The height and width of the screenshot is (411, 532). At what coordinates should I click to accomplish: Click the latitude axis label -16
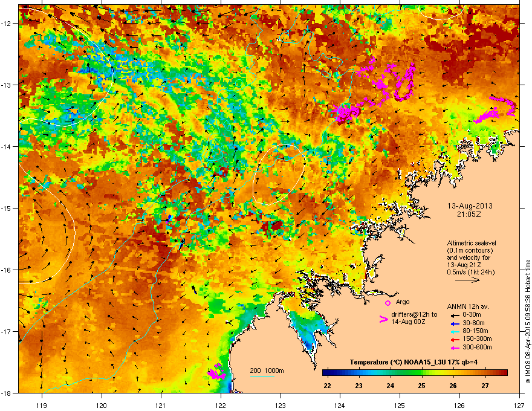pyautogui.click(x=7, y=270)
